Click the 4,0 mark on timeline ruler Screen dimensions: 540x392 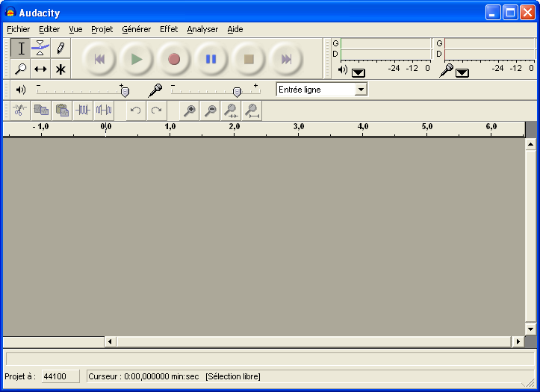point(363,127)
